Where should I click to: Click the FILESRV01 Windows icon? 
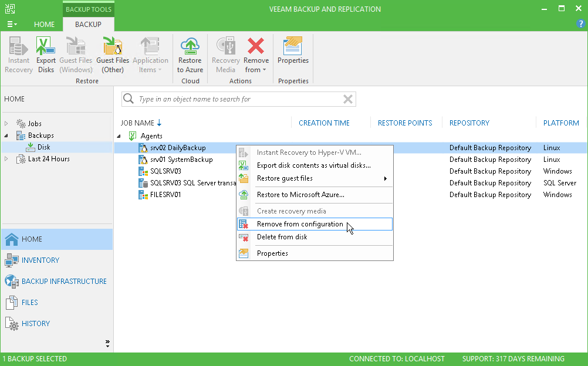[143, 195]
